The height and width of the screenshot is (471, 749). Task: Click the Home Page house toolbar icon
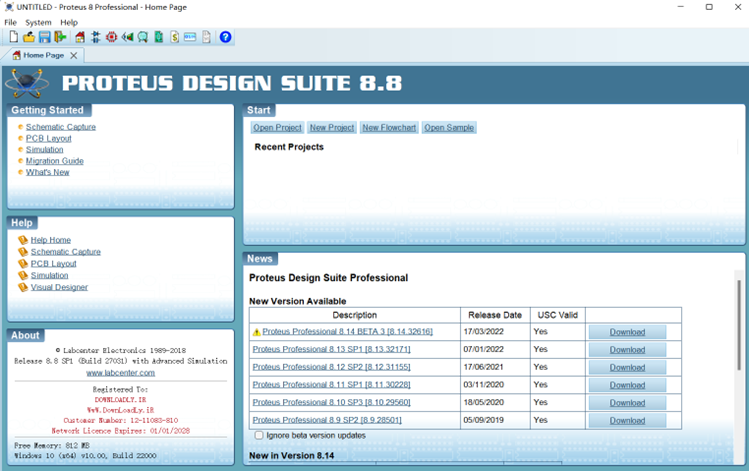[x=80, y=37]
